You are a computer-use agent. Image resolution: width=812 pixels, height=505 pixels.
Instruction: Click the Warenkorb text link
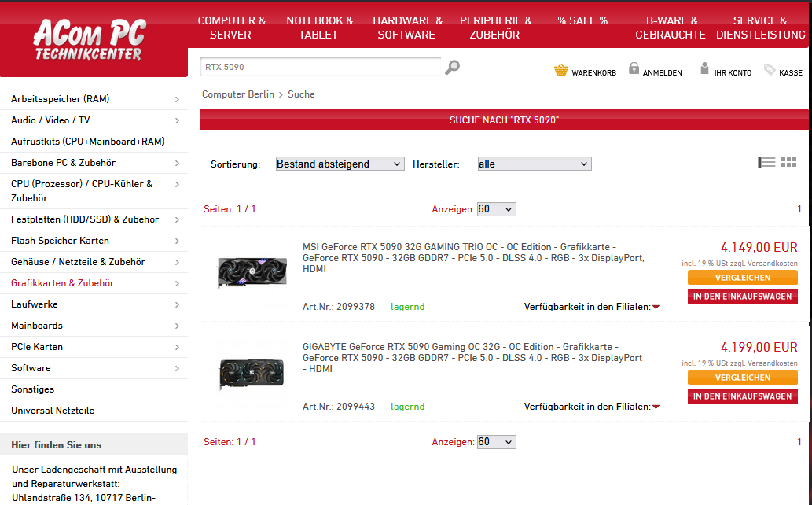point(593,73)
